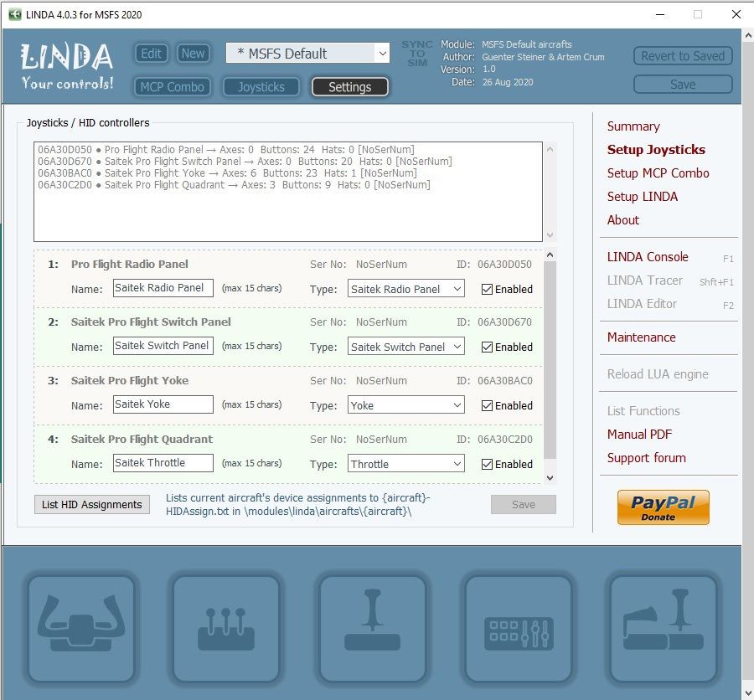Screen dimensions: 754x700
Task: Click joystick entries scrollbar down arrow
Action: coord(550,478)
